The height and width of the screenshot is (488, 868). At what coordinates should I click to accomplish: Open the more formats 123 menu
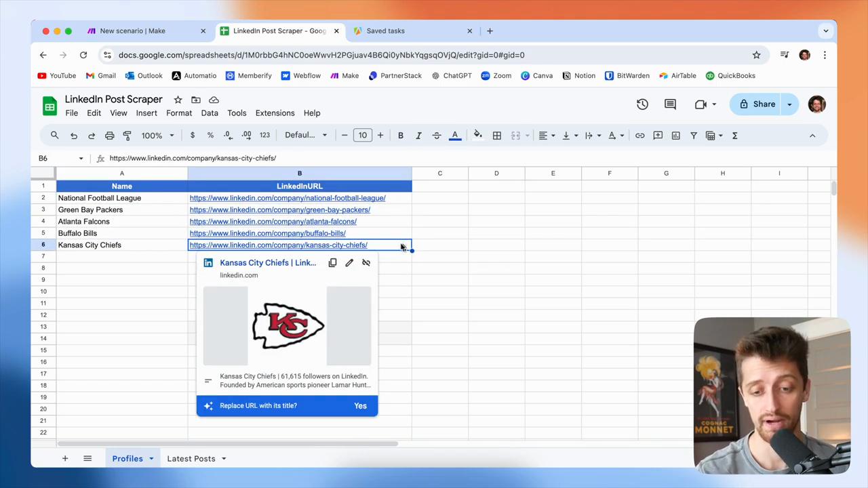(x=264, y=136)
